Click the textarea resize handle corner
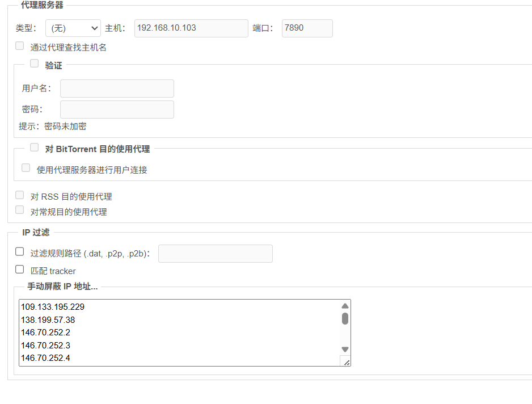The image size is (532, 404). pos(346,361)
